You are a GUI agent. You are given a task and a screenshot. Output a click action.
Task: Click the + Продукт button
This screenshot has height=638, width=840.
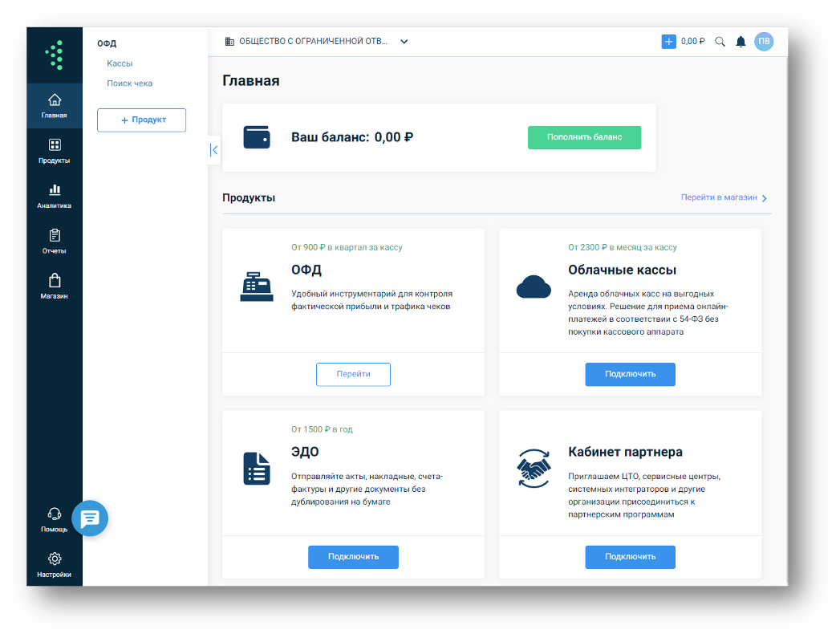coord(141,120)
